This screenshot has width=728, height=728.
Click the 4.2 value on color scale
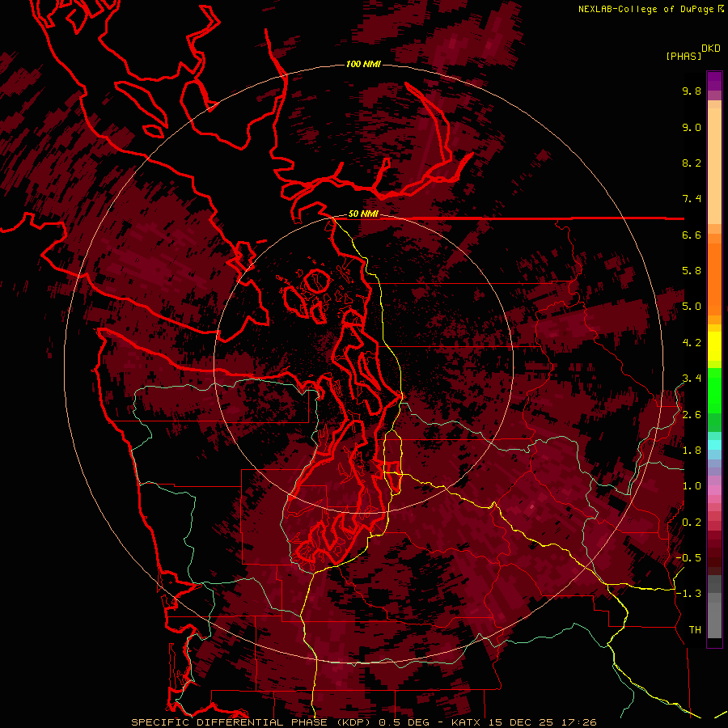pyautogui.click(x=692, y=343)
